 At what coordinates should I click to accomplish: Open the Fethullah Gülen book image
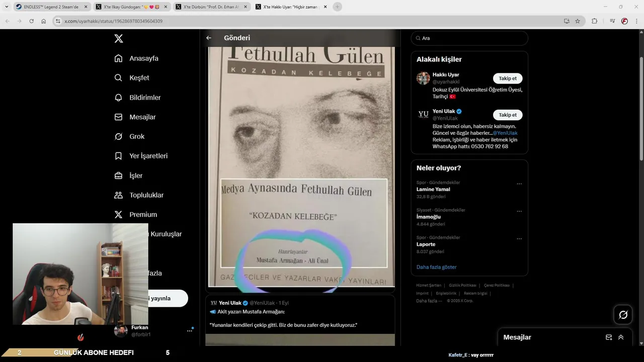pyautogui.click(x=301, y=167)
